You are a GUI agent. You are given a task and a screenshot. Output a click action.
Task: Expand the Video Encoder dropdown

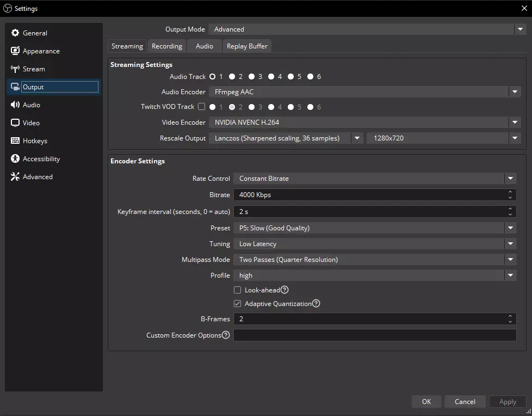click(x=364, y=123)
